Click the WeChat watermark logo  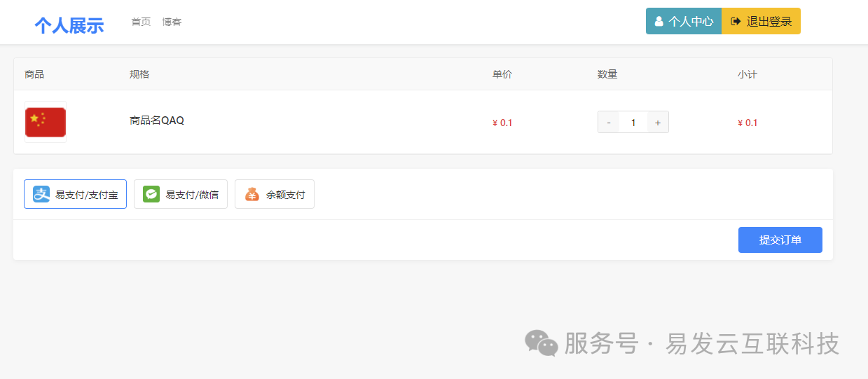[x=542, y=343]
